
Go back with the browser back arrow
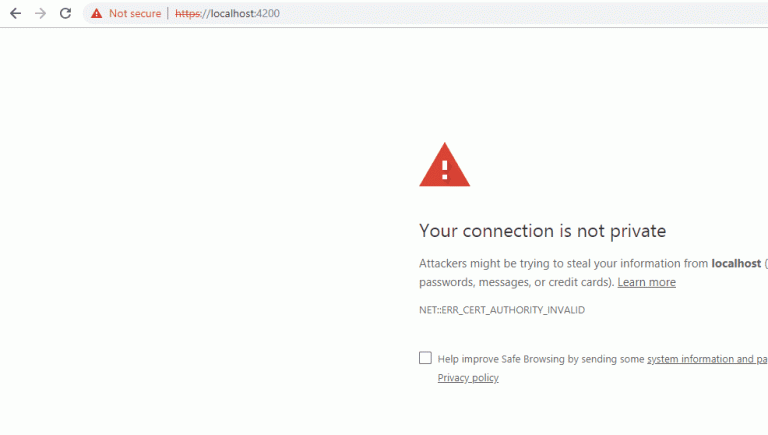(16, 13)
